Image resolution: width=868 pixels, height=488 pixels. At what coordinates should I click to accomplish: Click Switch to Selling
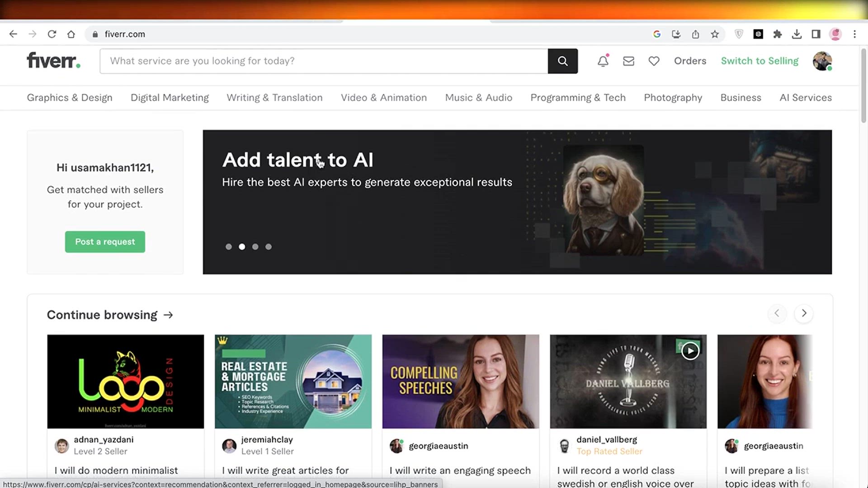pyautogui.click(x=759, y=61)
